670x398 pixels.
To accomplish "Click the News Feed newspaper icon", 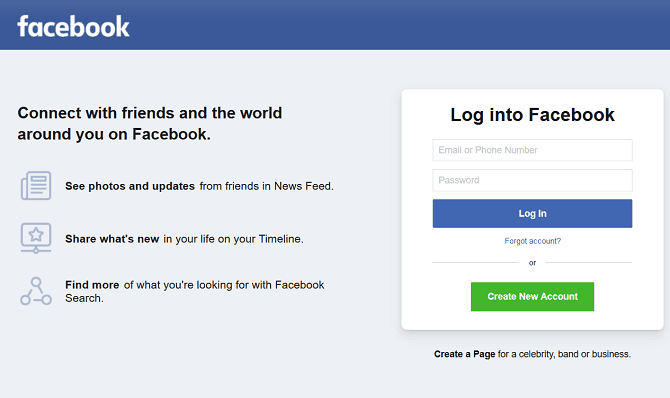I will [36, 186].
